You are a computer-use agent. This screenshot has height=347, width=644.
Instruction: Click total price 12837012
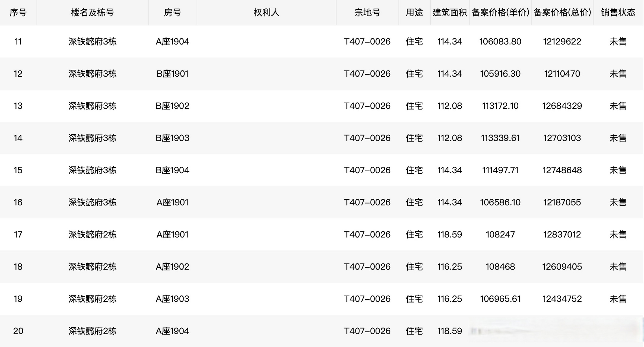[562, 234]
